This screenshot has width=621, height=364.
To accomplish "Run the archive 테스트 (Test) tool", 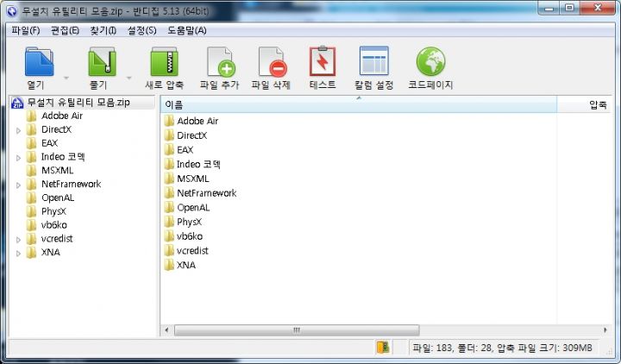I will tap(323, 63).
